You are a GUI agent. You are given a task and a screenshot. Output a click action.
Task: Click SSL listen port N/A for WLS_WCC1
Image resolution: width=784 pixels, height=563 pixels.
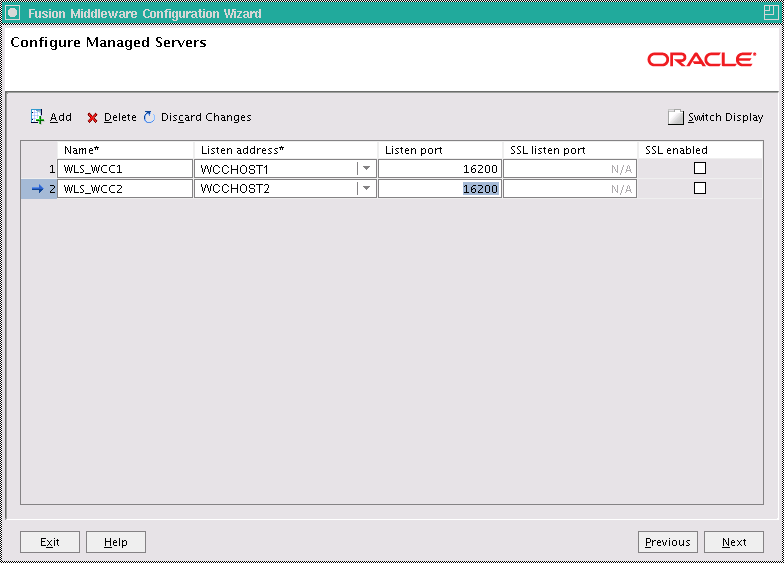pyautogui.click(x=570, y=168)
